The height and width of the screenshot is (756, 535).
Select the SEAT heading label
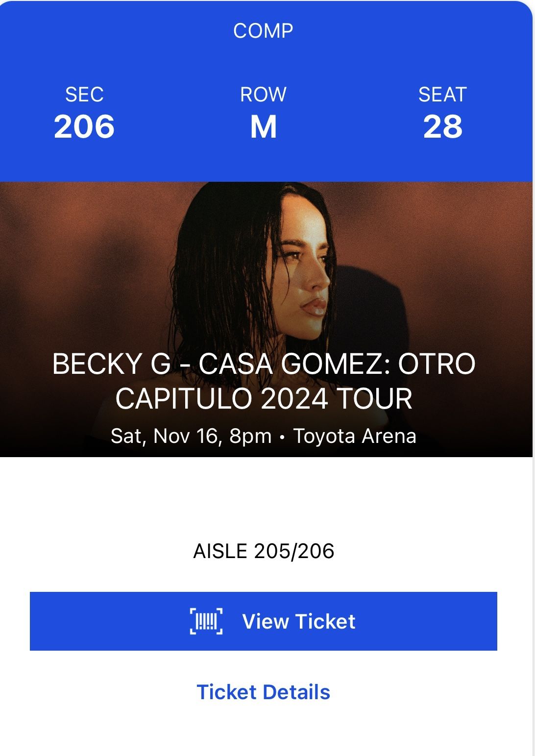(442, 95)
